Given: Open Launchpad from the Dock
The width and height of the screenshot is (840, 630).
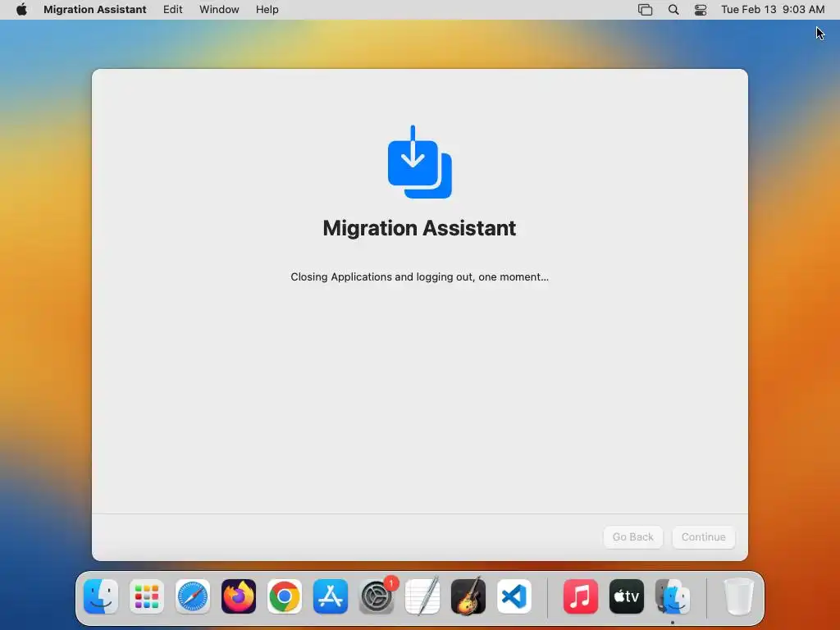Looking at the screenshot, I should point(147,596).
